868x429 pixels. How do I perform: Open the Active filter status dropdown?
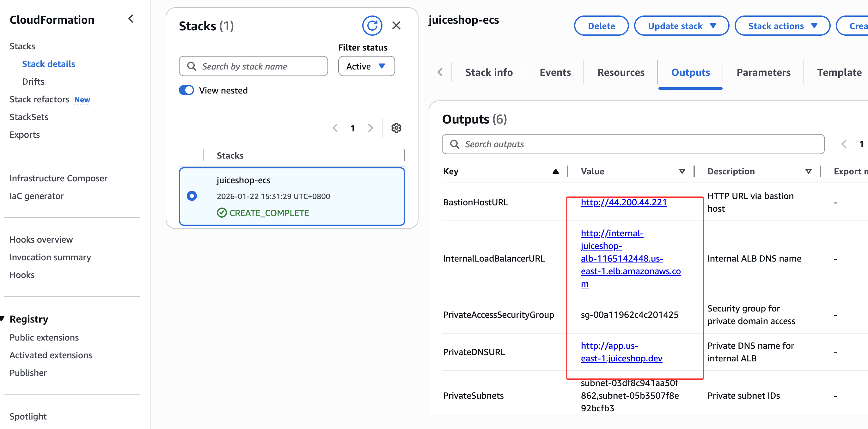[366, 66]
